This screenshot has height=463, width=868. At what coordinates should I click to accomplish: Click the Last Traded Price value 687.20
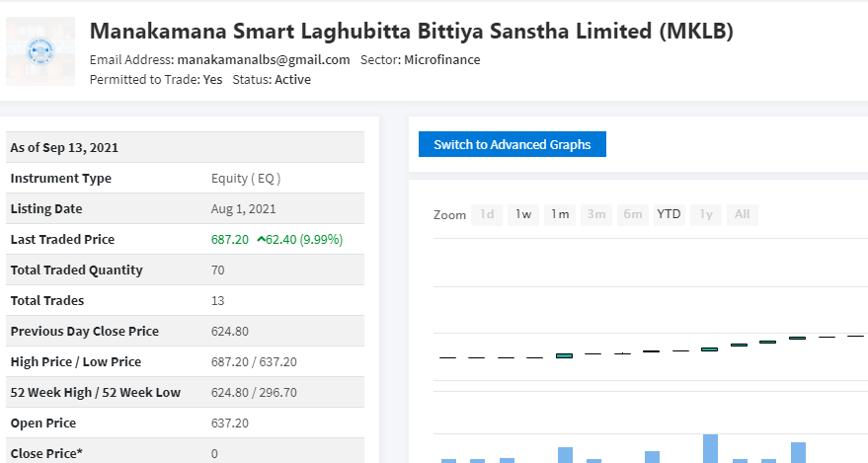click(x=230, y=240)
